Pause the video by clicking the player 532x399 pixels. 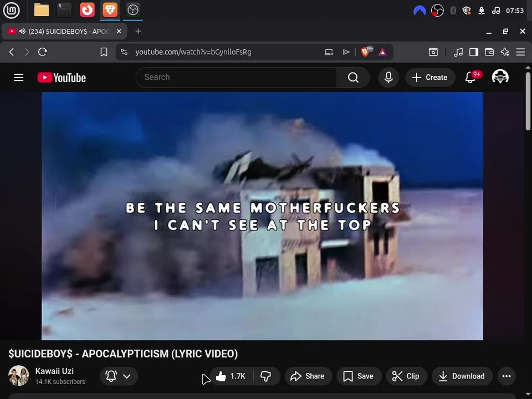(262, 216)
